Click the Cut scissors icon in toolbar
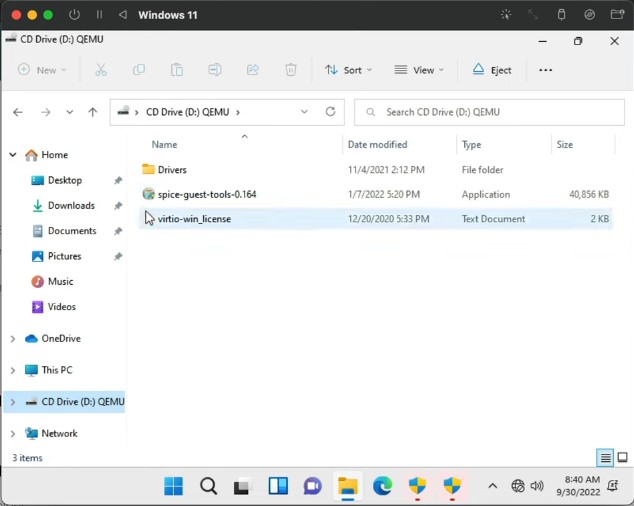 (x=101, y=70)
